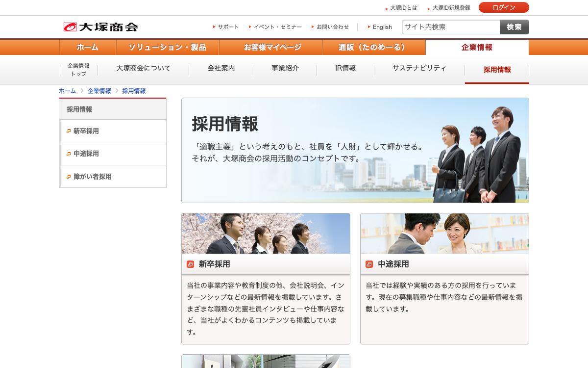Open 企業情報トップ submenu item
The image size is (588, 368).
coord(78,70)
